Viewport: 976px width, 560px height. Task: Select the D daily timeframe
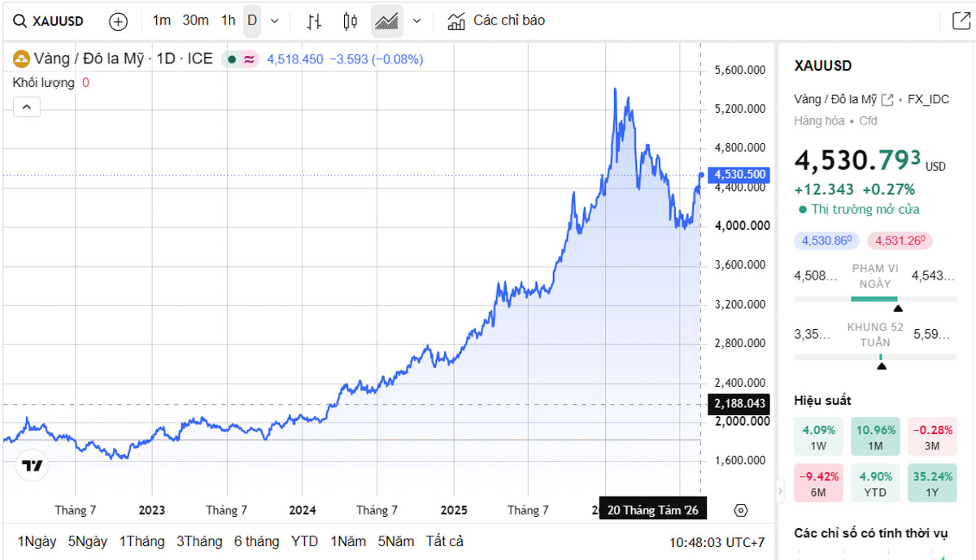pos(252,20)
